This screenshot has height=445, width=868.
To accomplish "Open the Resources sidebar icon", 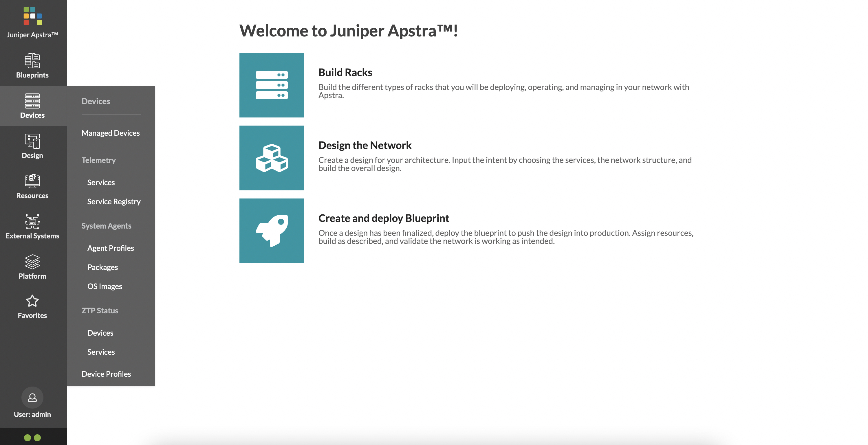I will 32,181.
